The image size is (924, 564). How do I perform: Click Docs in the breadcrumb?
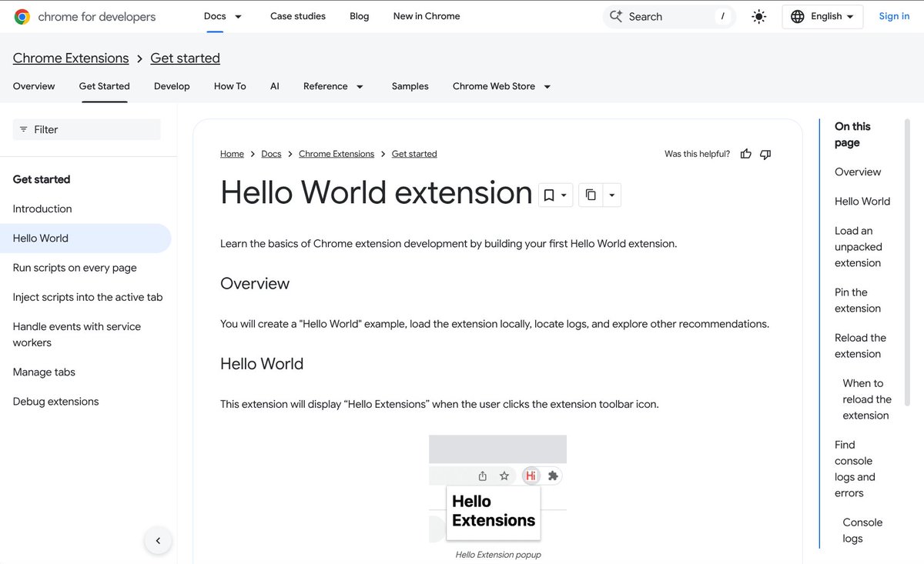pyautogui.click(x=271, y=154)
